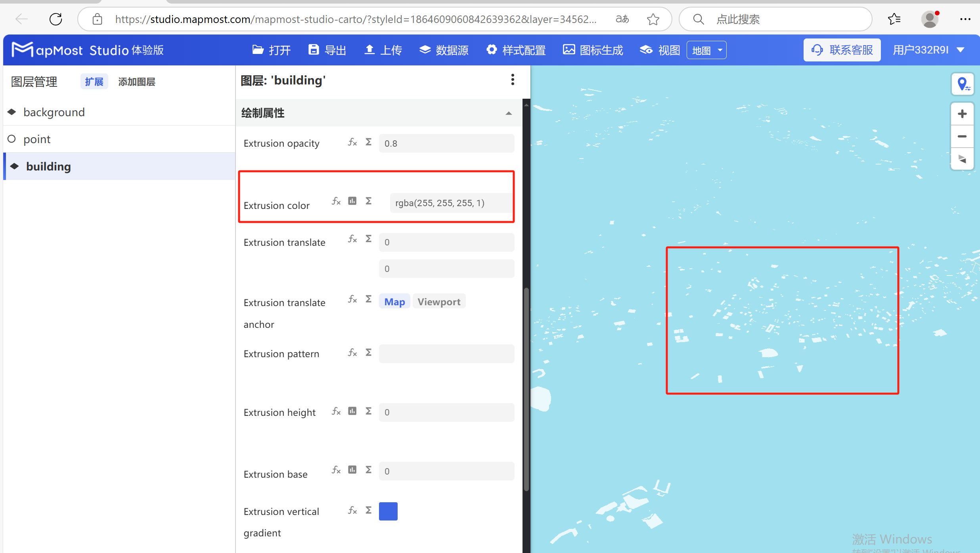Open a project via the 打开 icon
Image resolution: width=980 pixels, height=553 pixels.
pyautogui.click(x=271, y=50)
